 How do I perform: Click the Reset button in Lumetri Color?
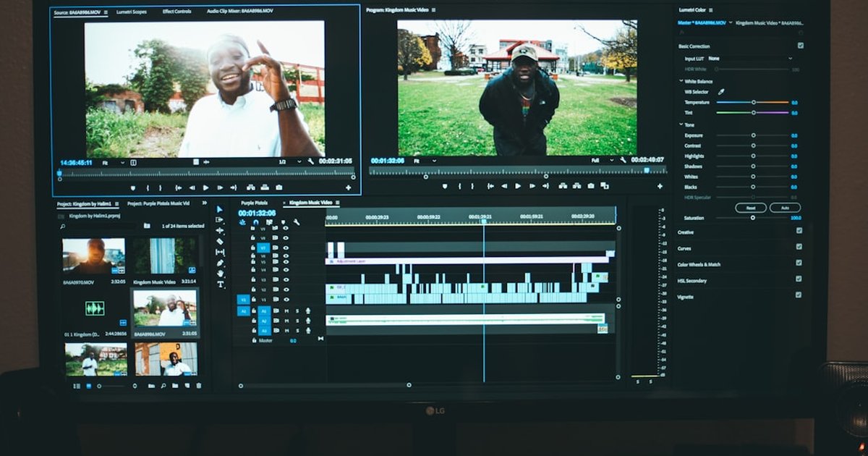point(750,208)
